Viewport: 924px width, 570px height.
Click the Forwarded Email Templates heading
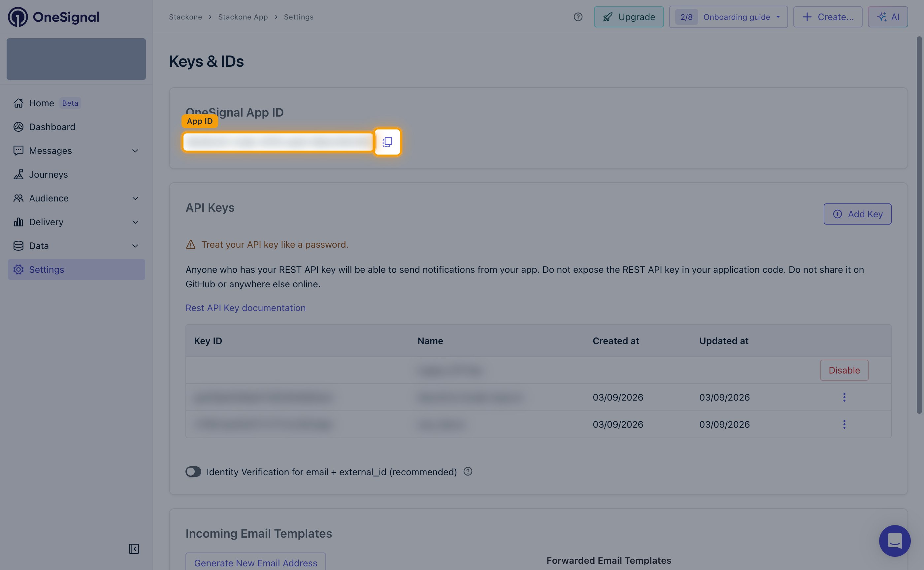pos(609,560)
